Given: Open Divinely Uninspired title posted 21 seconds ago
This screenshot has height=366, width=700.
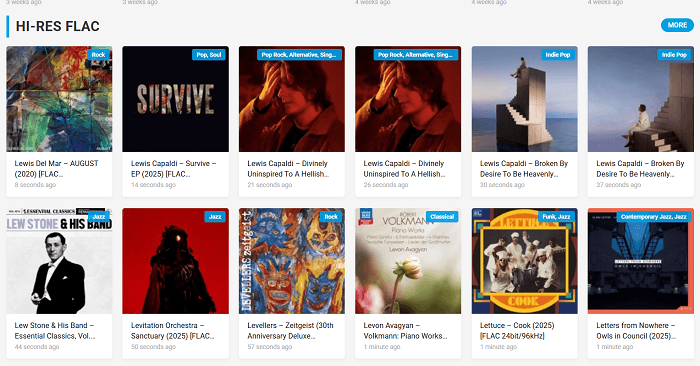Looking at the screenshot, I should coord(288,169).
